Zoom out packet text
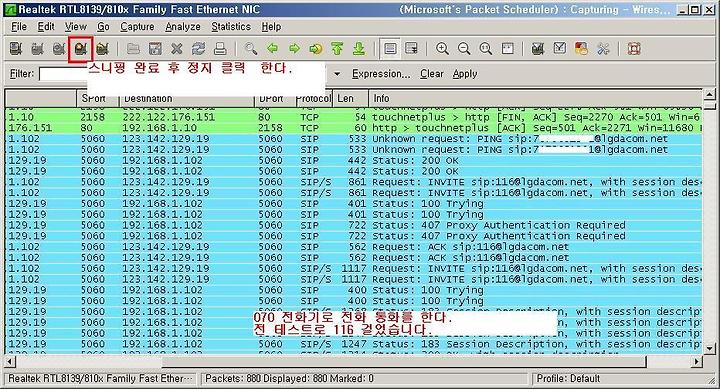This screenshot has height=389, width=720. click(464, 49)
